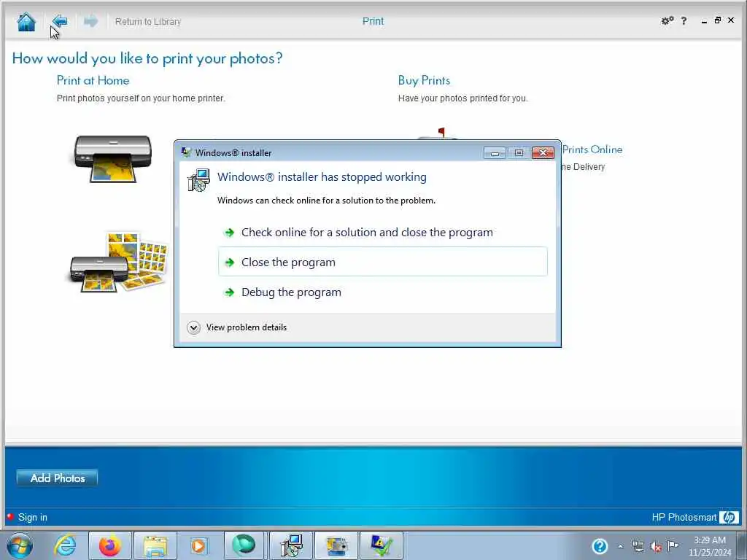Click Sign in at bottom left

32,517
